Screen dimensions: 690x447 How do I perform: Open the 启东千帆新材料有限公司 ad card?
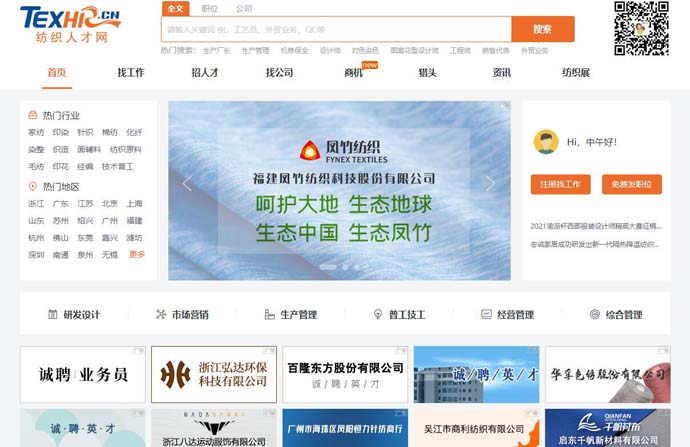[608, 428]
